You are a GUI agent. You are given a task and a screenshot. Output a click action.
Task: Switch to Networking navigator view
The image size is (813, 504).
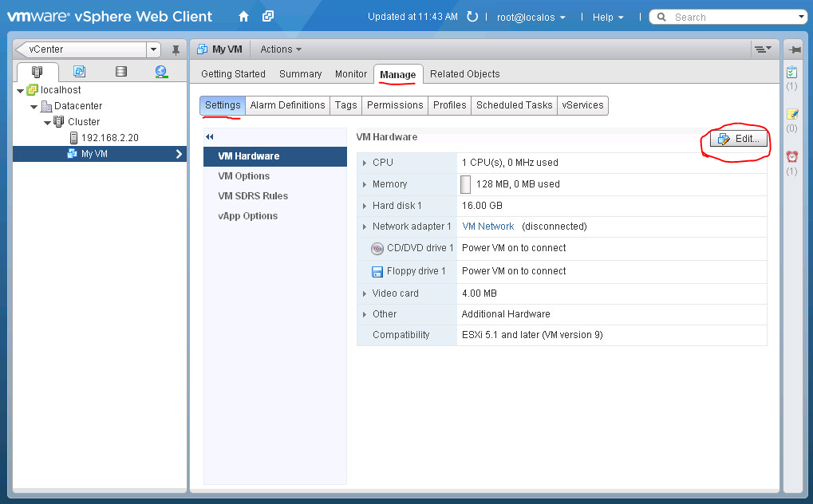pos(161,72)
